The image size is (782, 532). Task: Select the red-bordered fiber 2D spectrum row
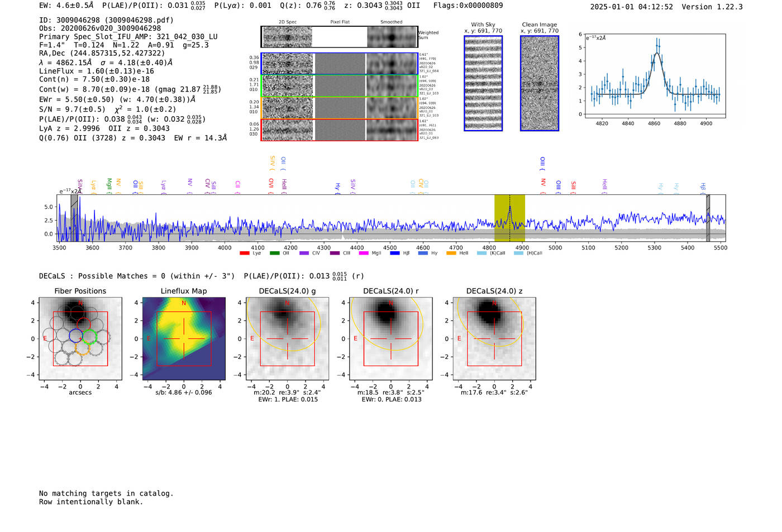[339, 130]
